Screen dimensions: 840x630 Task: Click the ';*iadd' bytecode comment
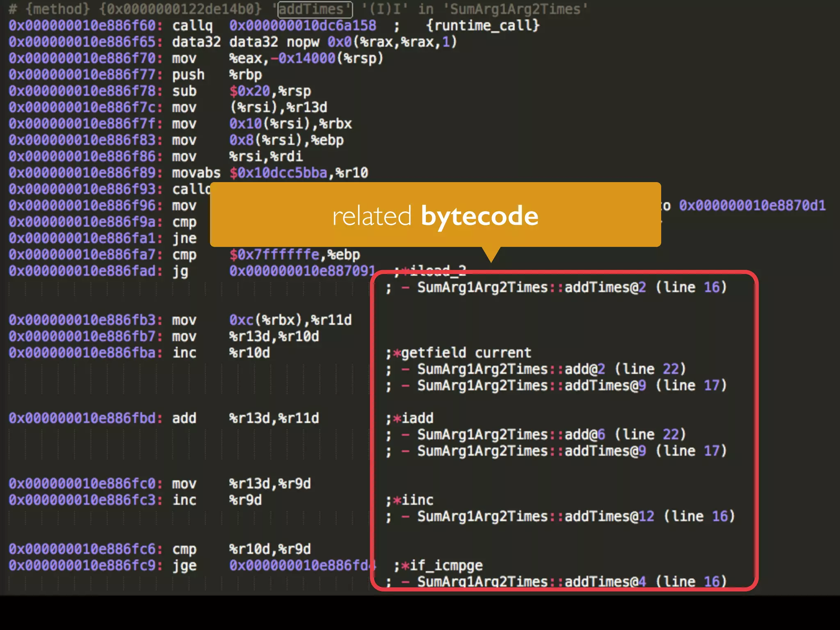tap(409, 418)
